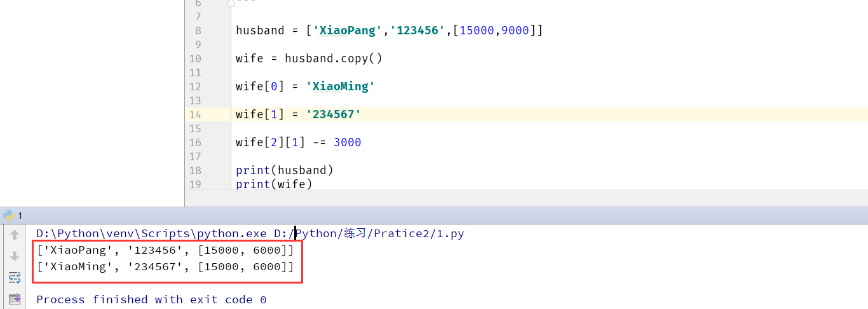Click the print(wife) statement
Screen dimensions: 868x309
click(274, 184)
